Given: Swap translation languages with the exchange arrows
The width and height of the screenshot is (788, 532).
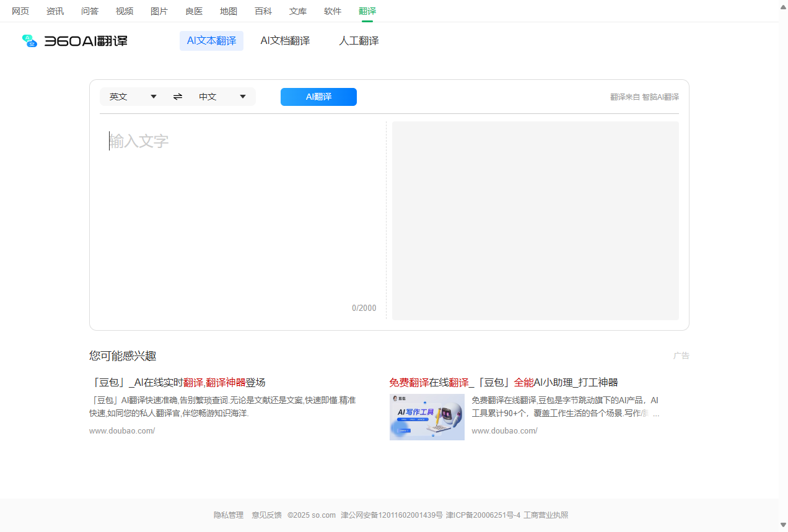Looking at the screenshot, I should (177, 97).
